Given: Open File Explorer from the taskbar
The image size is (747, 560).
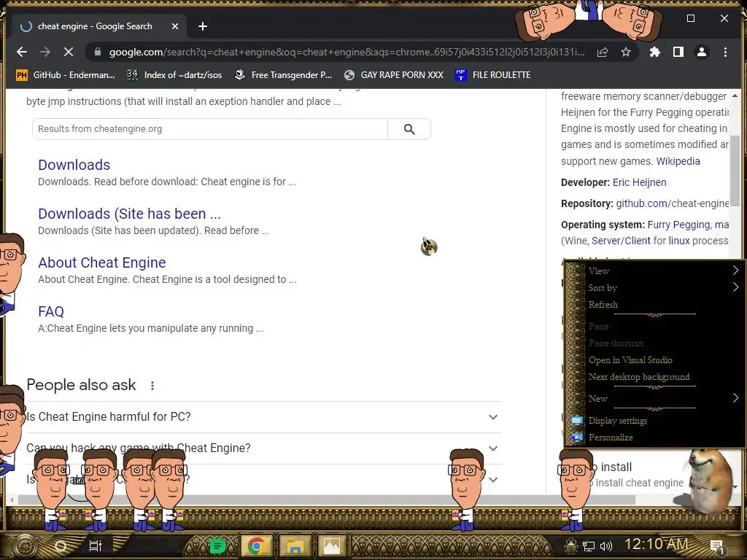Looking at the screenshot, I should (x=295, y=545).
